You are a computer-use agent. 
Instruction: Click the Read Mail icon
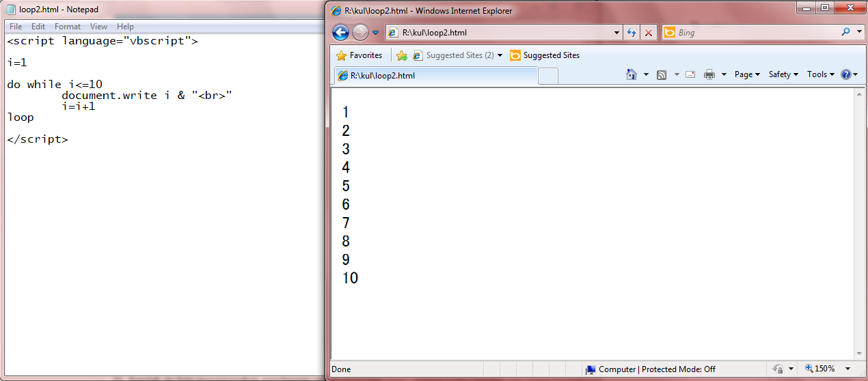pyautogui.click(x=690, y=74)
